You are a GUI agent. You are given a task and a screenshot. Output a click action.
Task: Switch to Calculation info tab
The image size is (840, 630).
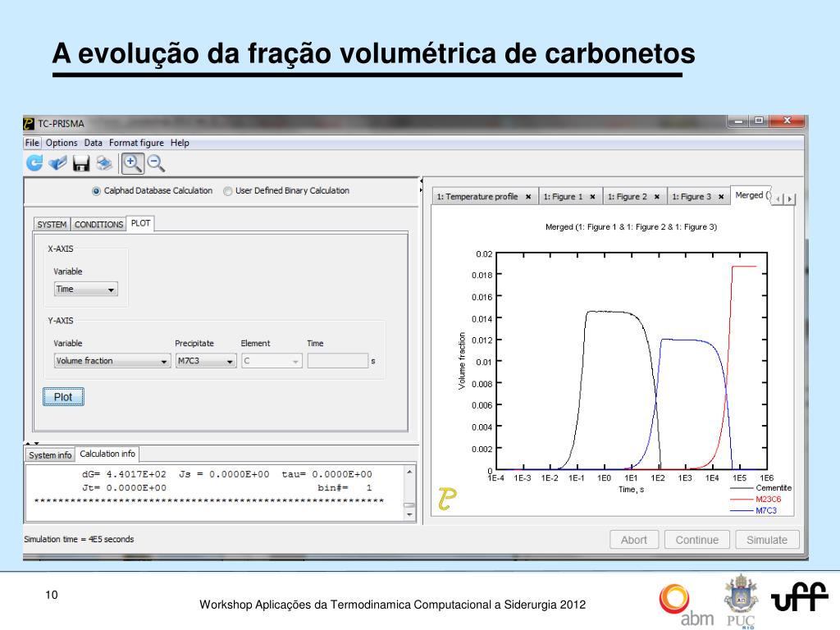[x=107, y=454]
